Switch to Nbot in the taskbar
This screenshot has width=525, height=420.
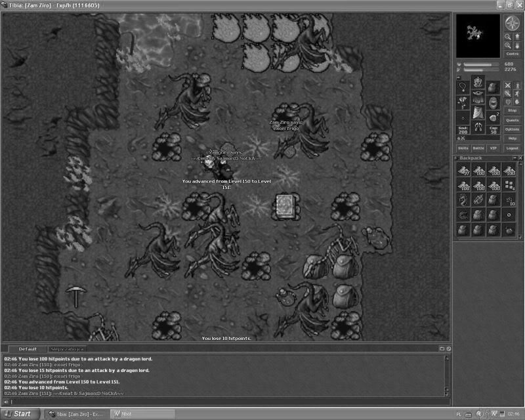(x=143, y=414)
